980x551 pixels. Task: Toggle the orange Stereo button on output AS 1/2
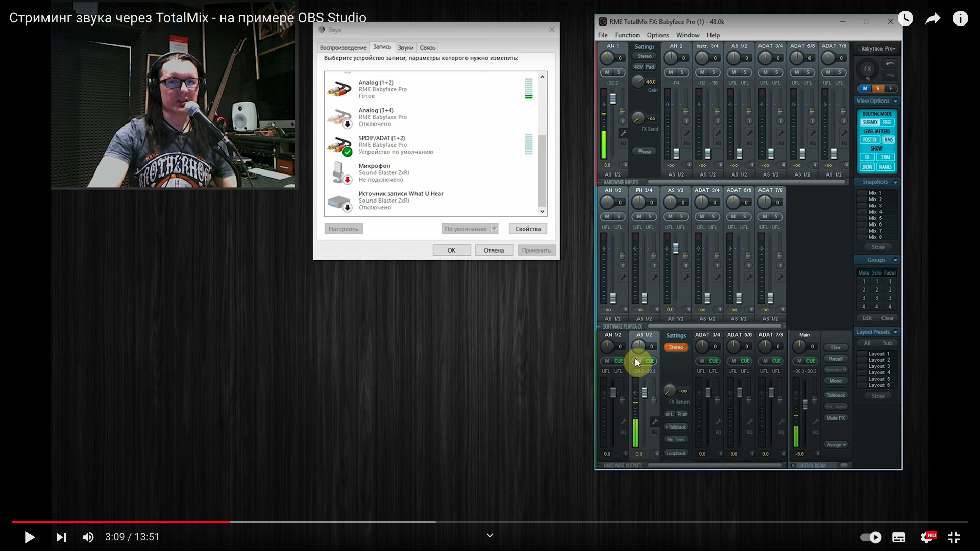click(676, 347)
